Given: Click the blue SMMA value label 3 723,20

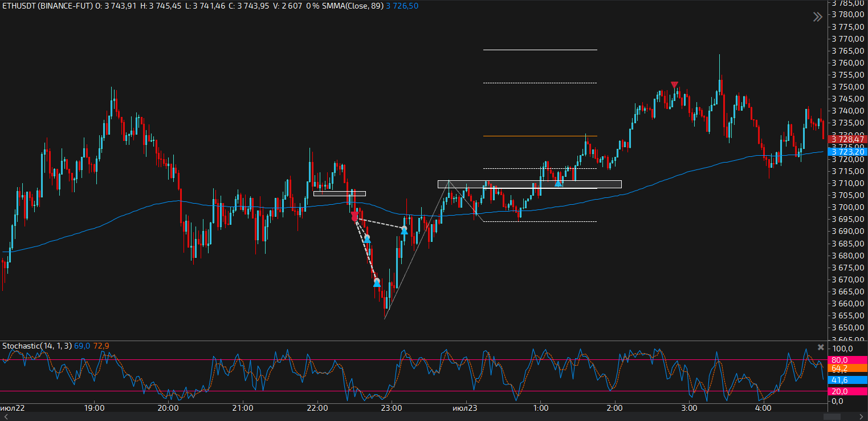Looking at the screenshot, I should 847,152.
